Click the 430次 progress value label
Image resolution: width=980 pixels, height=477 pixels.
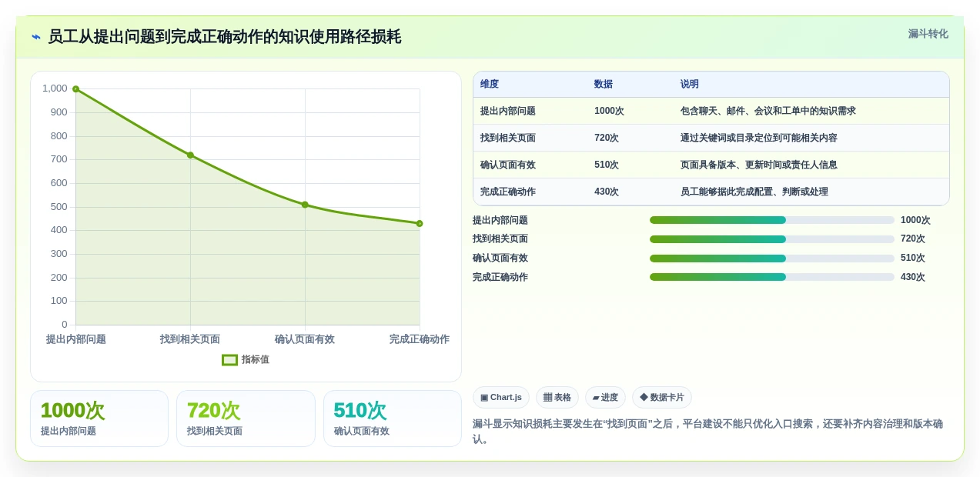pyautogui.click(x=913, y=277)
